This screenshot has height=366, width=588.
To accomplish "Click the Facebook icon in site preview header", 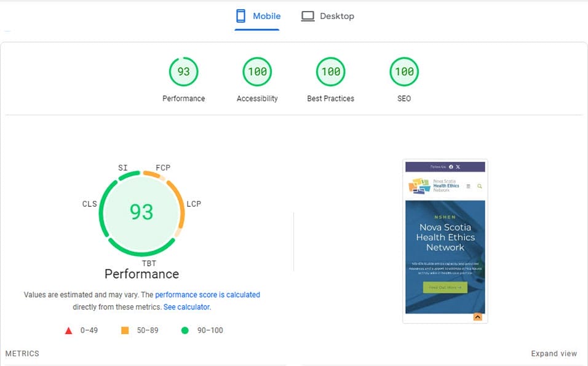I will 451,167.
